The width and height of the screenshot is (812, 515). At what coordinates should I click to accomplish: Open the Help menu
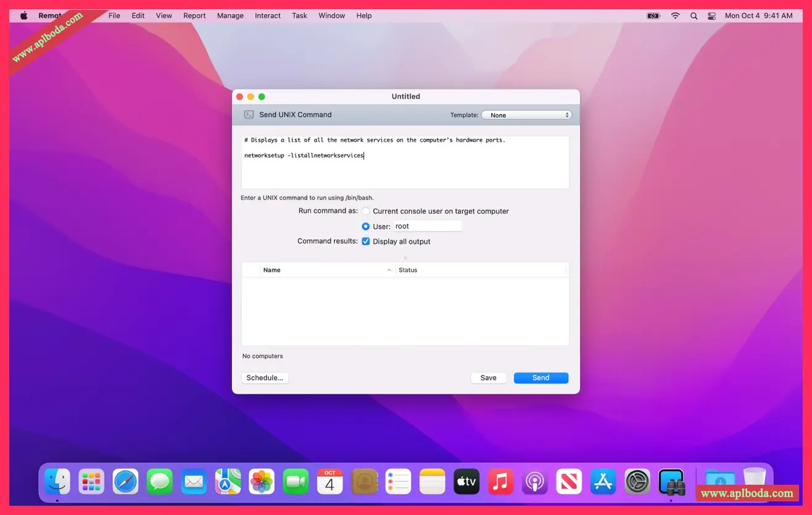coord(364,15)
